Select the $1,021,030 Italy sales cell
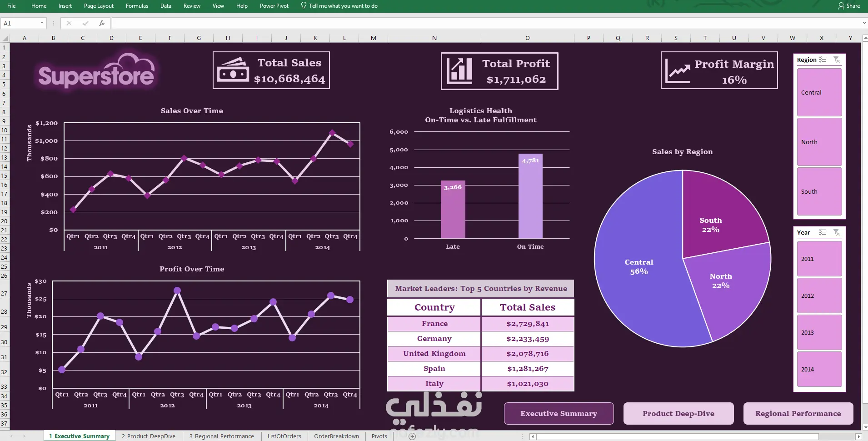 [x=528, y=384]
